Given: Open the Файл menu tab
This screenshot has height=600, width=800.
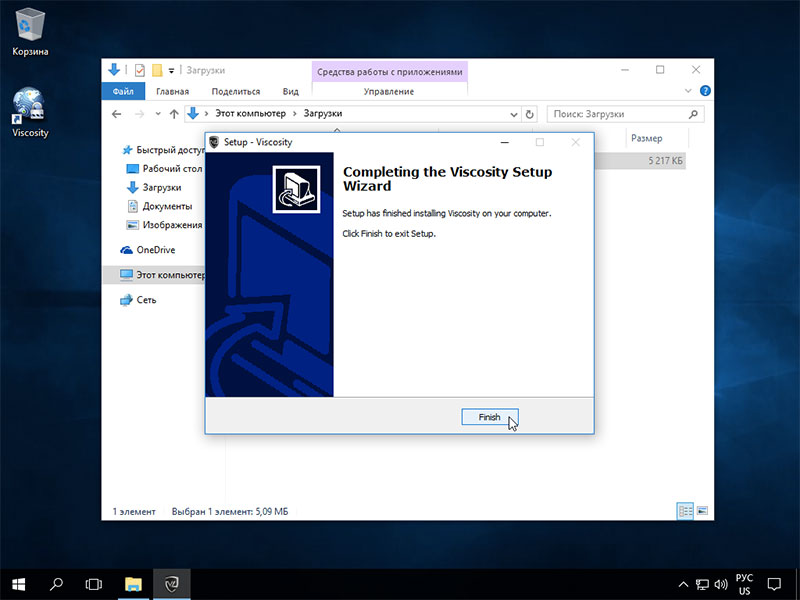Looking at the screenshot, I should (x=123, y=91).
